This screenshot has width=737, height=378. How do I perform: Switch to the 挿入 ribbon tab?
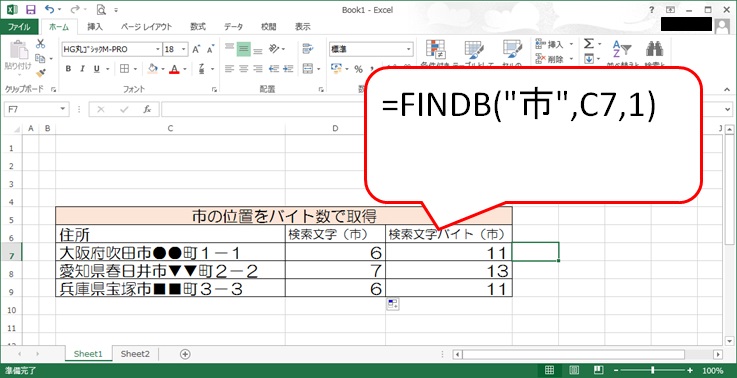(95, 27)
